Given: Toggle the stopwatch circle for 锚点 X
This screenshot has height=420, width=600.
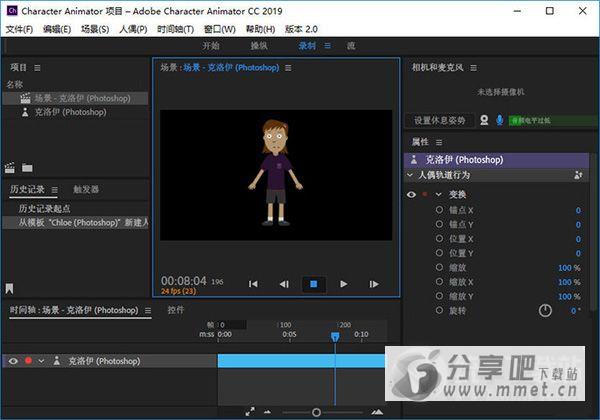Looking at the screenshot, I should (x=439, y=210).
